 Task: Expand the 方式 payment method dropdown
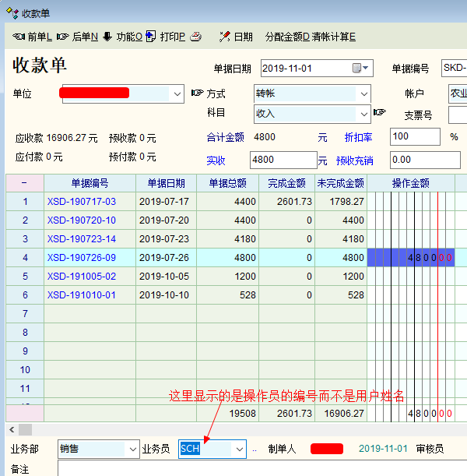(363, 93)
